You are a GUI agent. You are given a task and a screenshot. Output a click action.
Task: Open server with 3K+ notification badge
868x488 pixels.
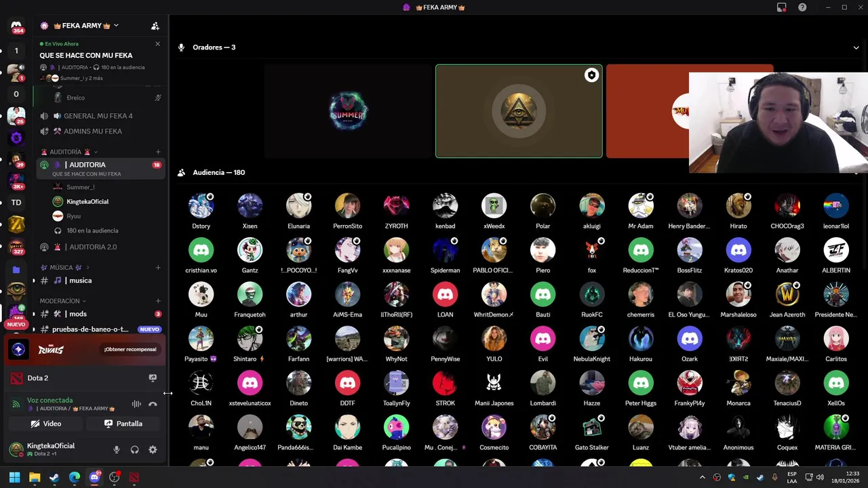[16, 182]
